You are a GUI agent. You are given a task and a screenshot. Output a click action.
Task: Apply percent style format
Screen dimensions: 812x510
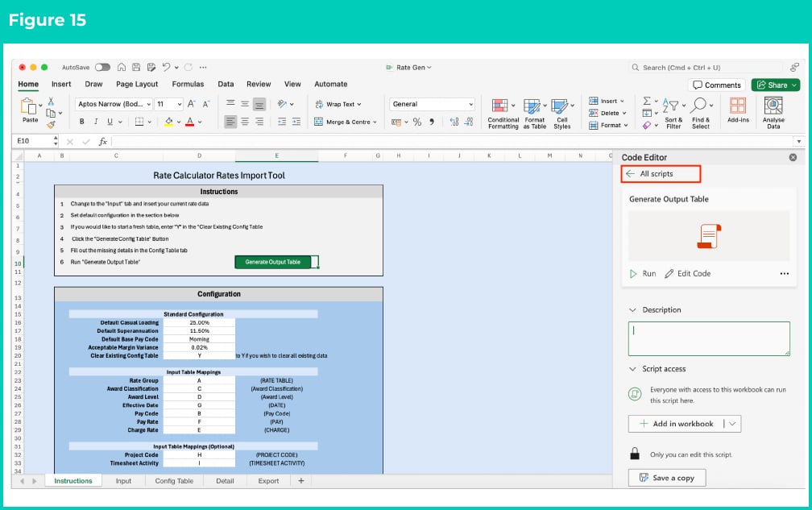pyautogui.click(x=417, y=122)
